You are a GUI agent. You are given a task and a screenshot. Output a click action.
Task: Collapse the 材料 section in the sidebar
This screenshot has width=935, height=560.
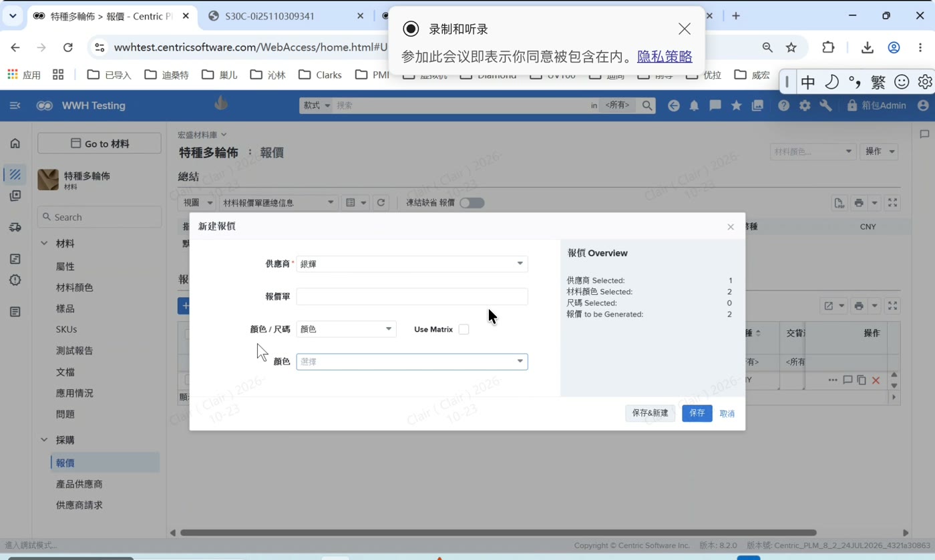[44, 244]
